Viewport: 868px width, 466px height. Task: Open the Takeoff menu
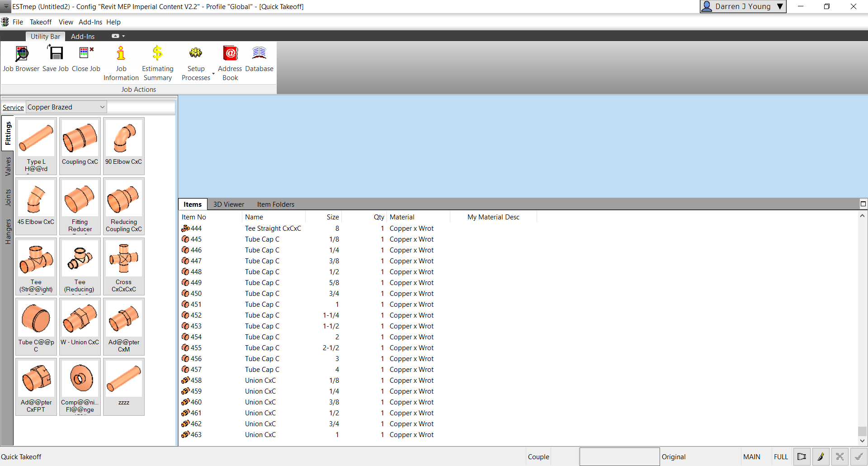click(x=41, y=22)
